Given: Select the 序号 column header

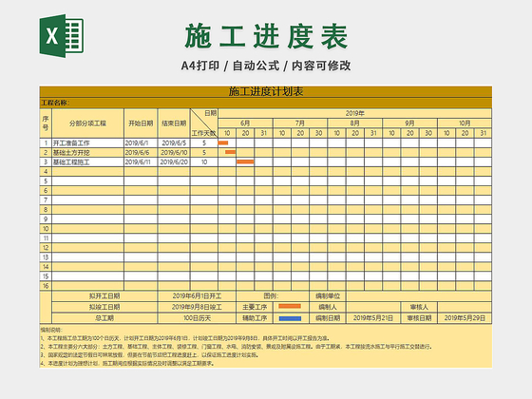Looking at the screenshot, I should [x=46, y=123].
